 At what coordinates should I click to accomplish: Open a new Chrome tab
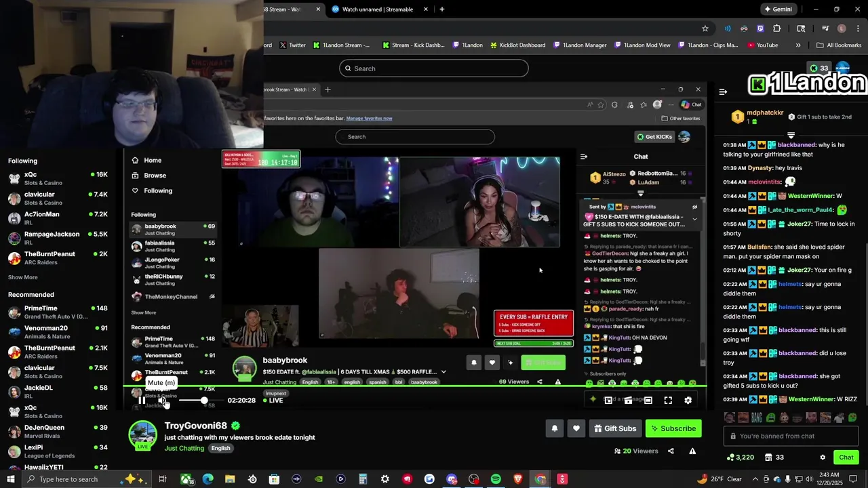pyautogui.click(x=442, y=9)
